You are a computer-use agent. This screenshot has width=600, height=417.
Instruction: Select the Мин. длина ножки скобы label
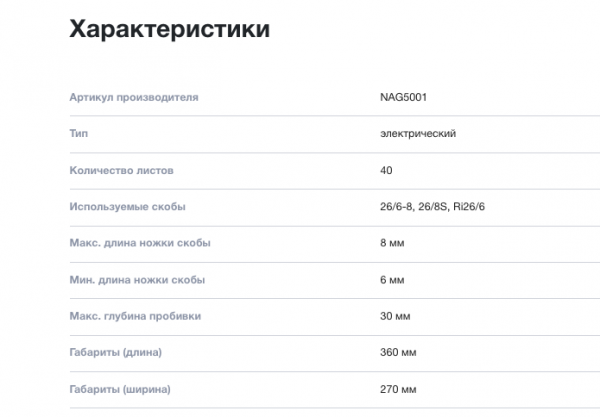coord(137,280)
